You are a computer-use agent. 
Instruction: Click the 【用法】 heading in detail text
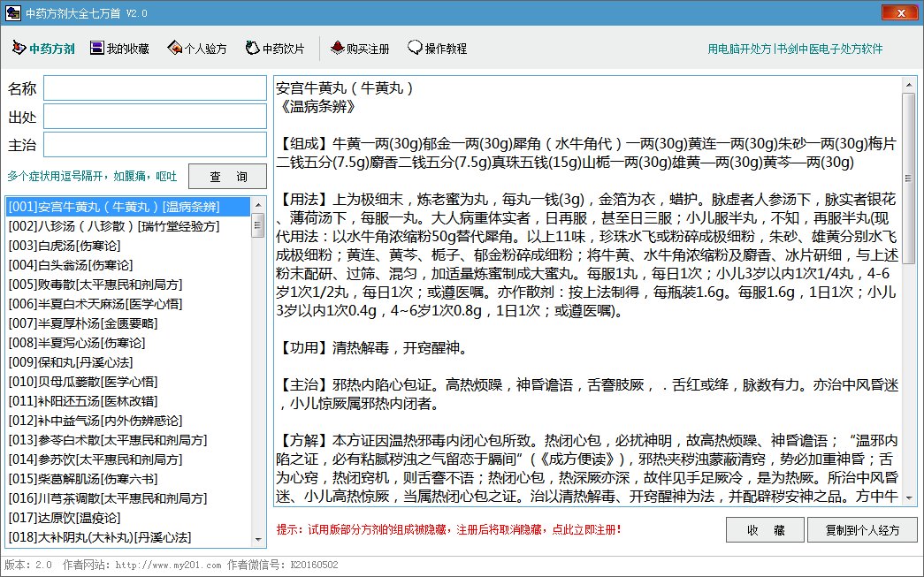[304, 200]
